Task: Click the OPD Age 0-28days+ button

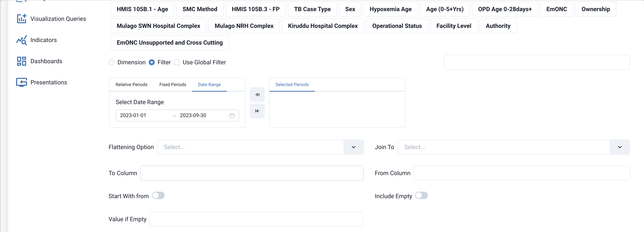Action: (505, 9)
